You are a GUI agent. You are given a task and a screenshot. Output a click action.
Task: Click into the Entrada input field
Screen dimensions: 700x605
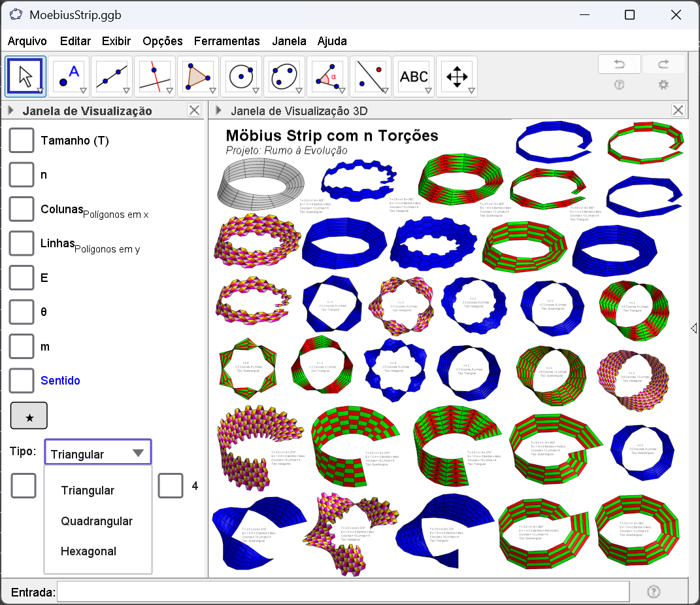tap(343, 592)
